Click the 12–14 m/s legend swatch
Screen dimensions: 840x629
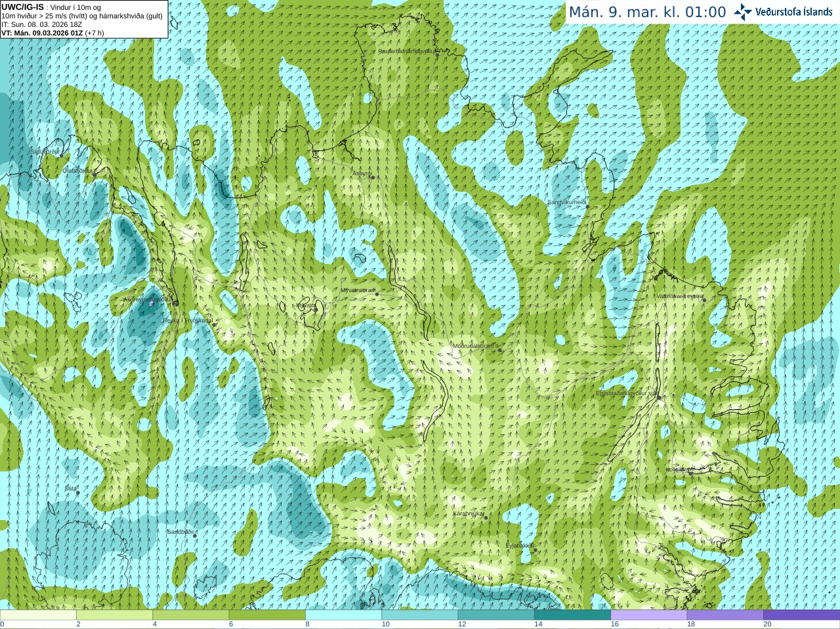tap(496, 615)
